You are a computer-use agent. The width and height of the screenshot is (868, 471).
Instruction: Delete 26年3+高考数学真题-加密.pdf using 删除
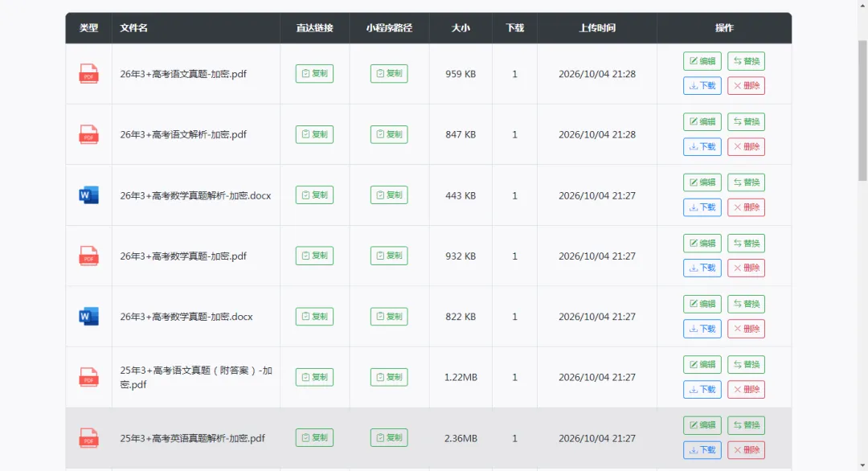point(746,268)
